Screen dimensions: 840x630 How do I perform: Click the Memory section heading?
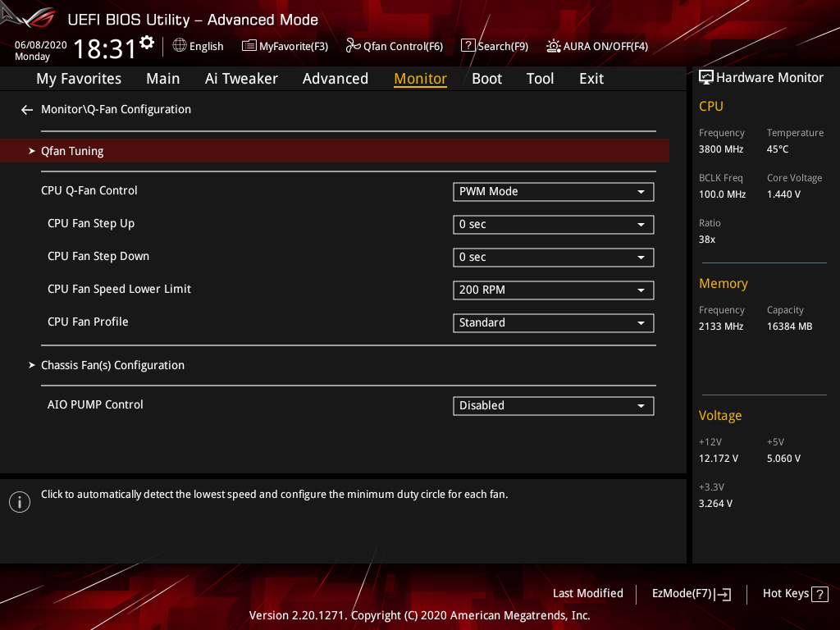[724, 283]
